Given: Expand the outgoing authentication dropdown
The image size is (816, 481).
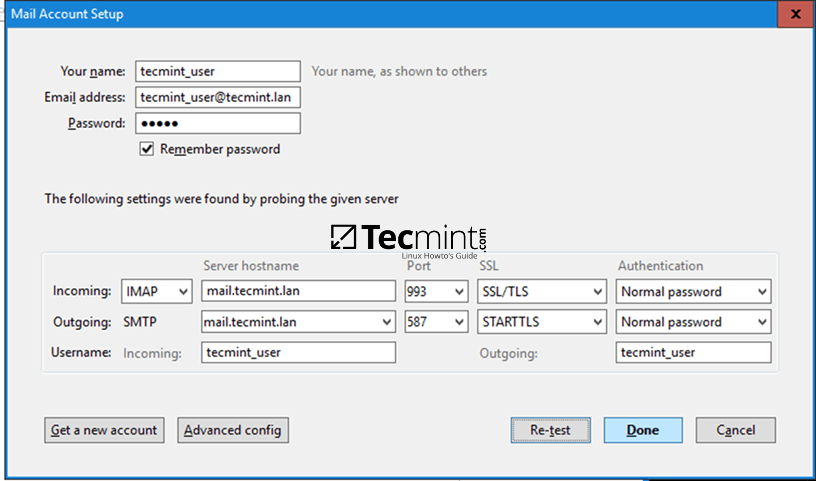Looking at the screenshot, I should coord(694,322).
